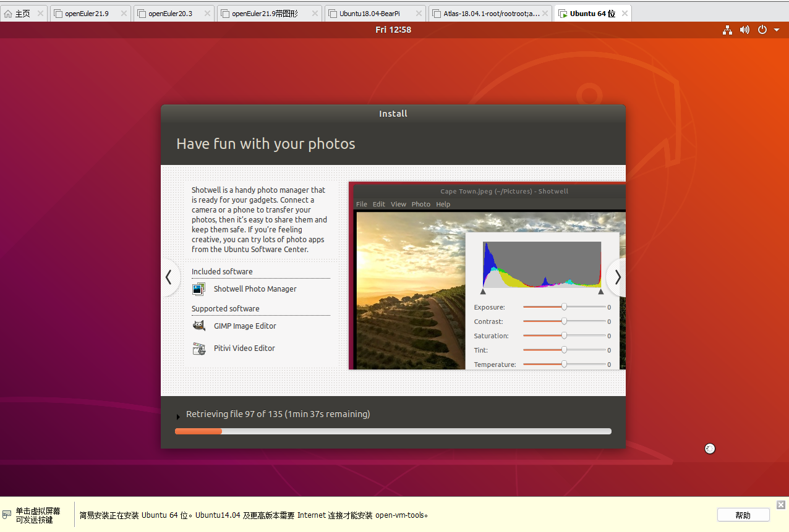Close the Ubuntu18.04-BearPi tab

pyautogui.click(x=418, y=14)
